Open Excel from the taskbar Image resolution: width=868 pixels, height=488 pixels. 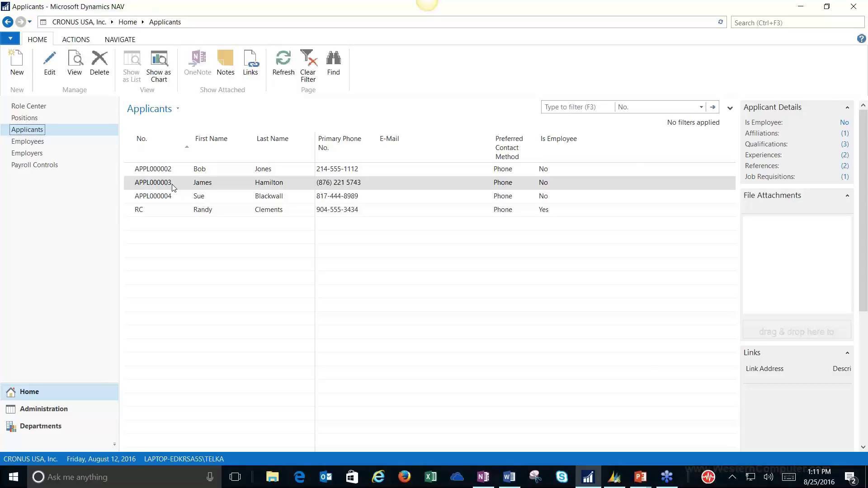click(x=430, y=477)
